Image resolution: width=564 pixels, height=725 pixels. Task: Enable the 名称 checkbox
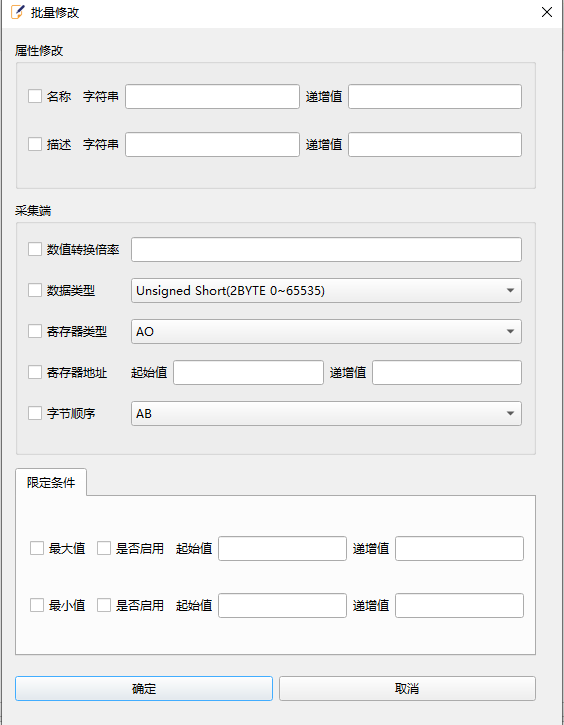[35, 96]
